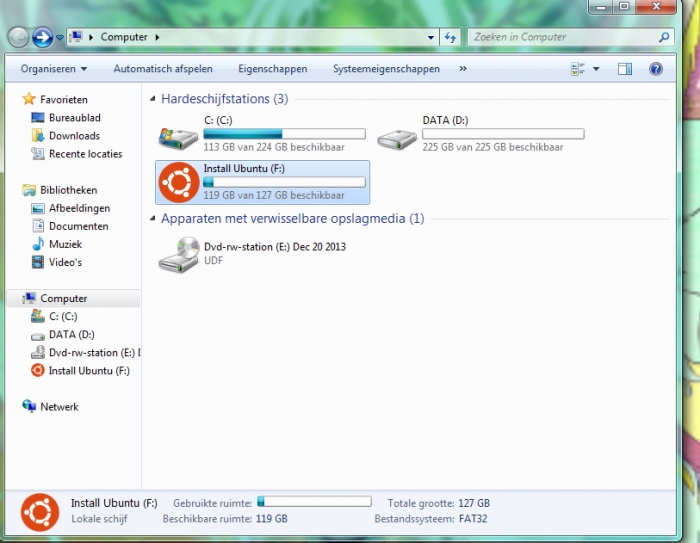
Task: Click Automatisch afspelen in the toolbar
Action: click(x=163, y=69)
